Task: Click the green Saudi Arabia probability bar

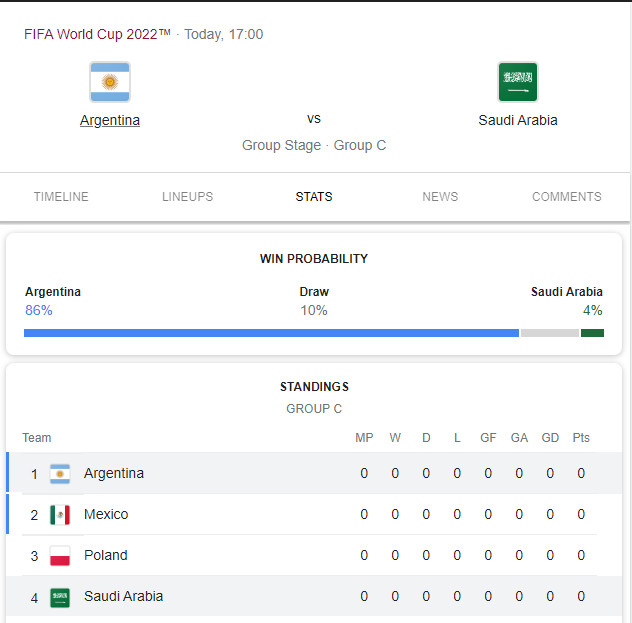Action: [x=592, y=333]
